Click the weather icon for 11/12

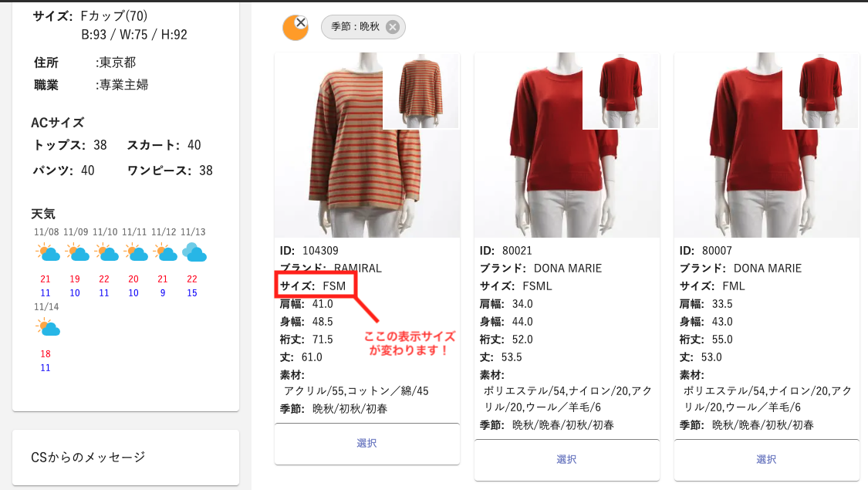point(164,252)
